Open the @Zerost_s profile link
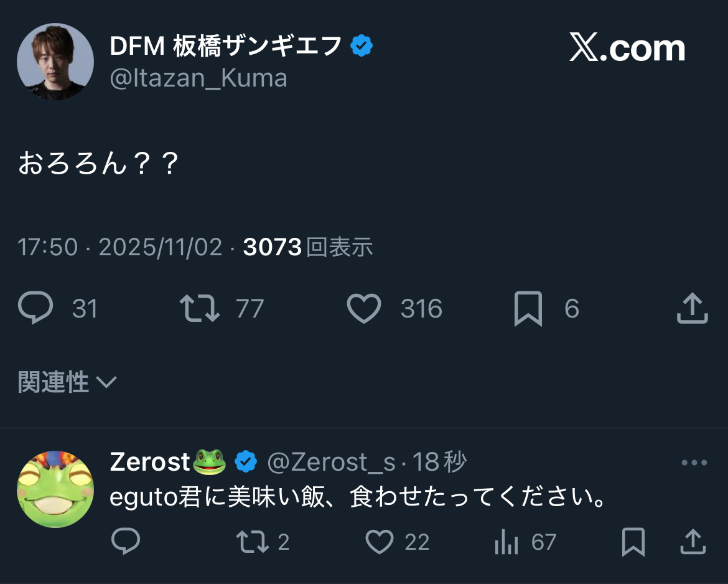728x584 pixels. click(331, 463)
